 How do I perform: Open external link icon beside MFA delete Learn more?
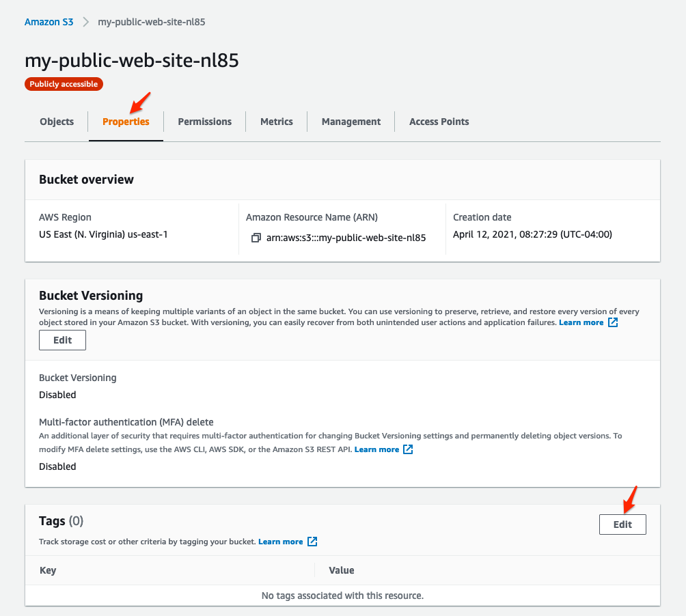408,449
